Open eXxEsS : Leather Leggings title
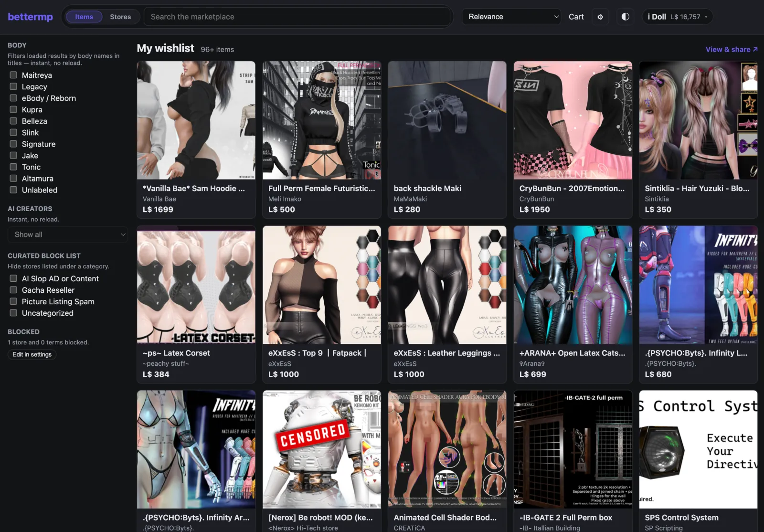Screen dimensions: 764x532 447,353
